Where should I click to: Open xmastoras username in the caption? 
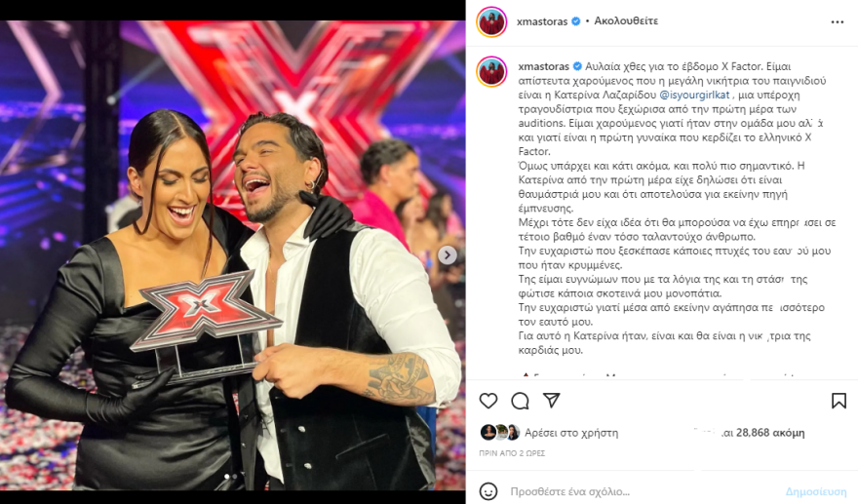(544, 66)
